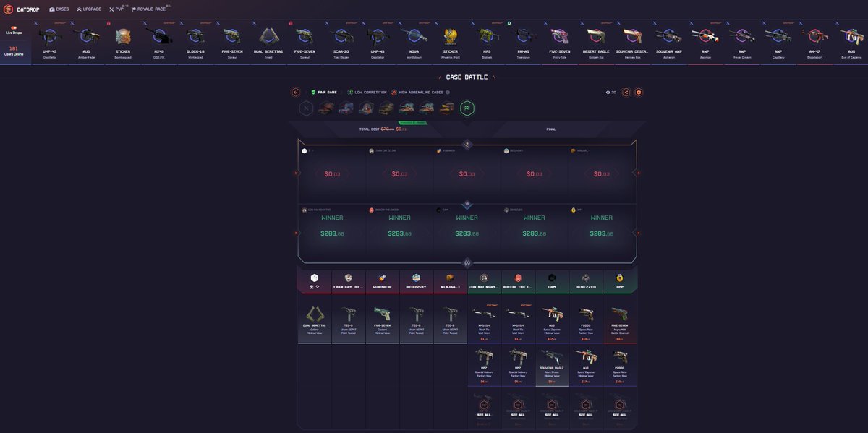This screenshot has height=433, width=868.
Task: Select the first case in round list
Action: tap(326, 108)
